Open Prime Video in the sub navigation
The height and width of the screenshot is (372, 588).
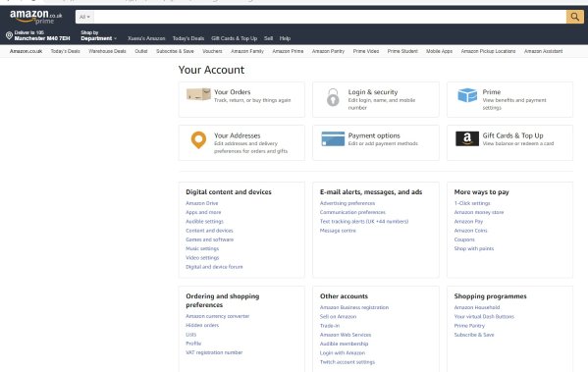click(366, 51)
